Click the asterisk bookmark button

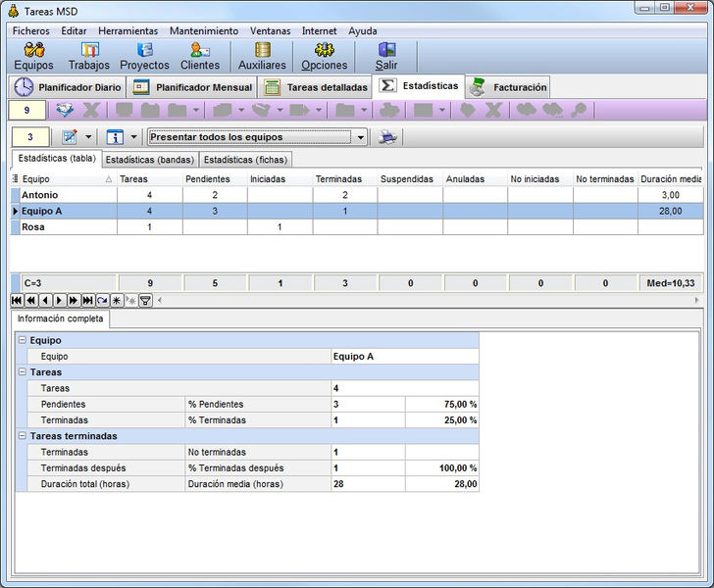(x=117, y=301)
